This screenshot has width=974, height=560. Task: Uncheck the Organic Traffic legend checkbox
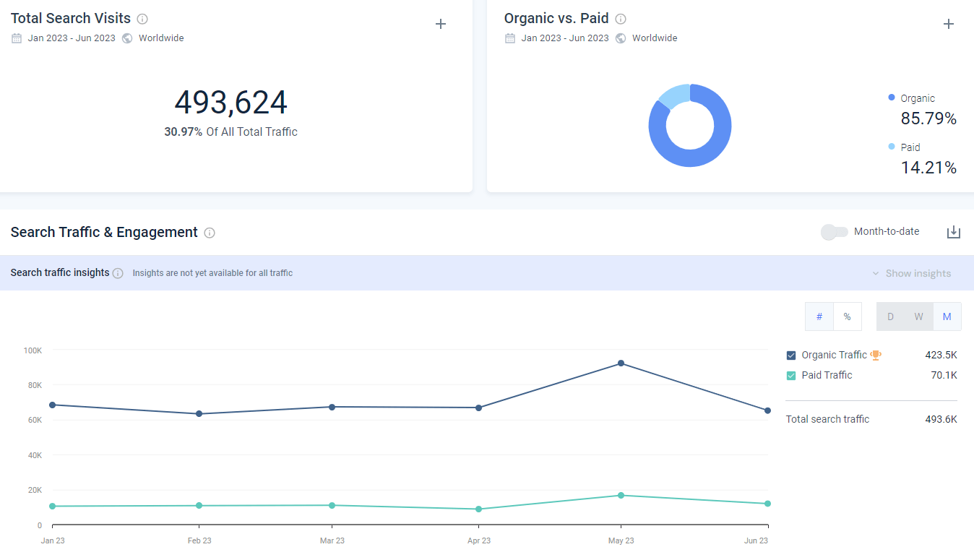click(791, 356)
